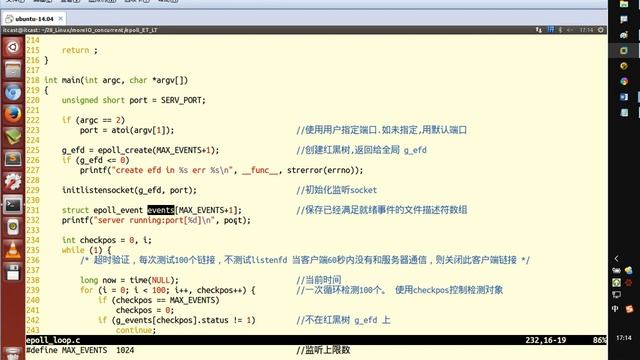Switch to the highlighted VMware taskbar icon
The image size is (640, 360).
pos(624,51)
